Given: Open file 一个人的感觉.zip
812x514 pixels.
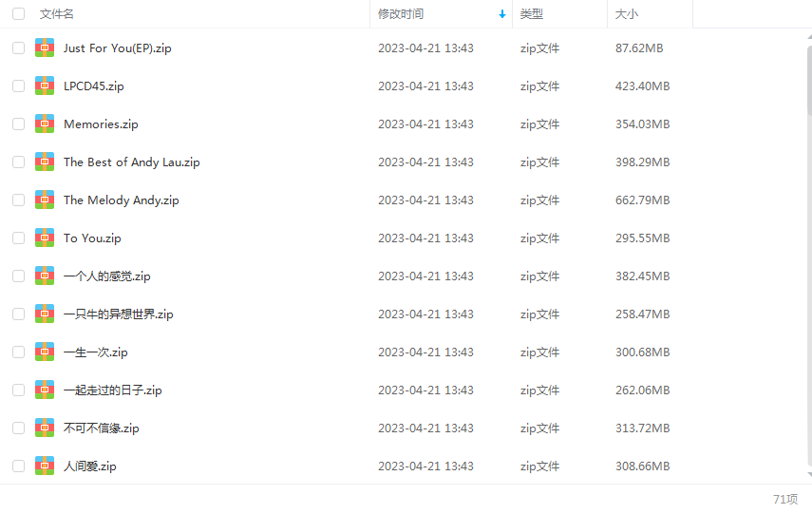Looking at the screenshot, I should (107, 276).
